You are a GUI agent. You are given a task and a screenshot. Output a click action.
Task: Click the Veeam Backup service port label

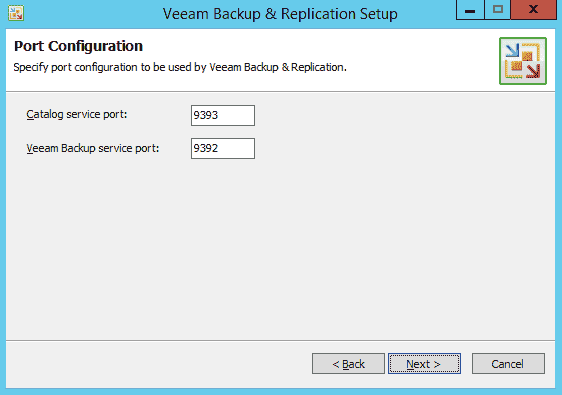(92, 148)
